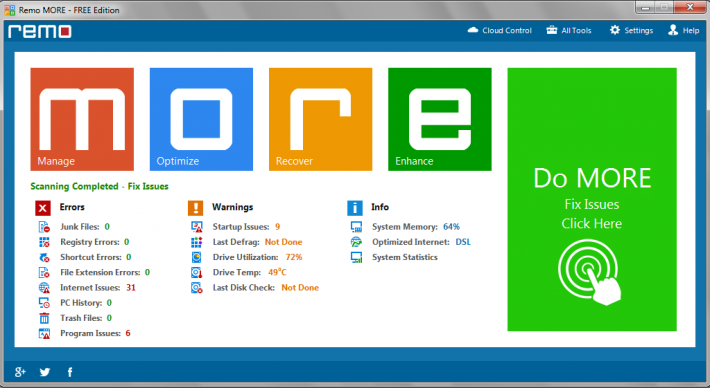Click Program Issues value 6
Viewport: 710px width, 388px height.
pos(128,333)
